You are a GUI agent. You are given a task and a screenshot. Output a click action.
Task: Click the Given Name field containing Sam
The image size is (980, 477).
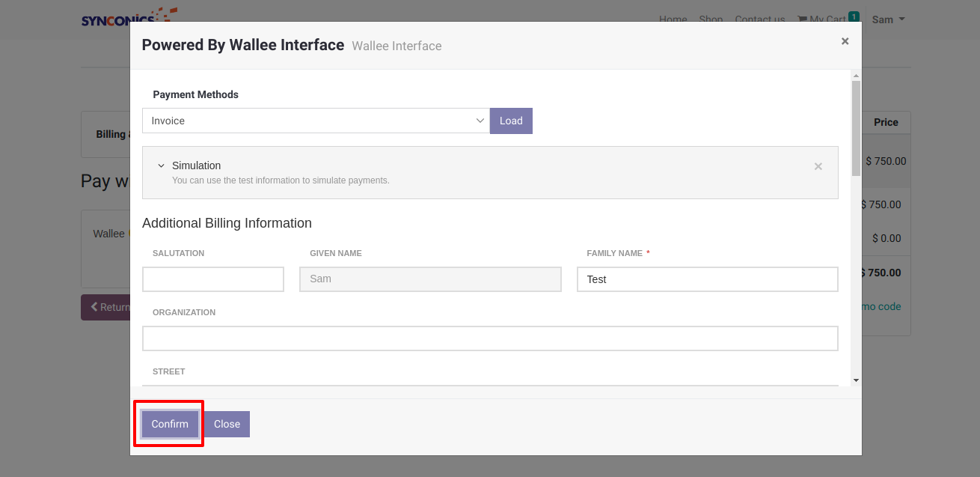(430, 279)
